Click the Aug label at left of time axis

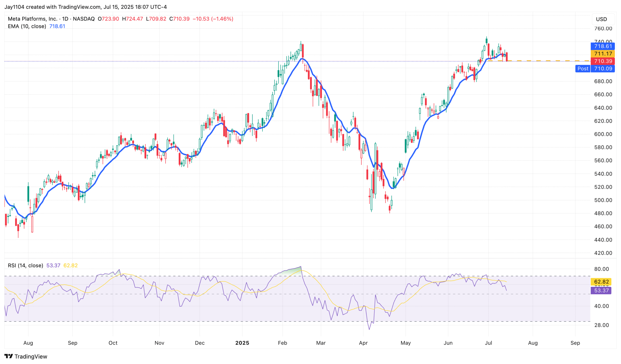coord(28,343)
